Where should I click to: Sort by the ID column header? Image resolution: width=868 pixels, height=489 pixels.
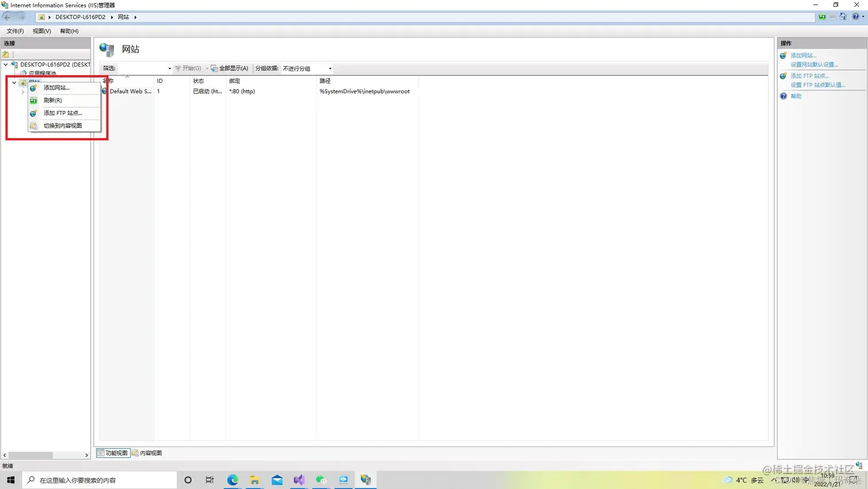(172, 81)
